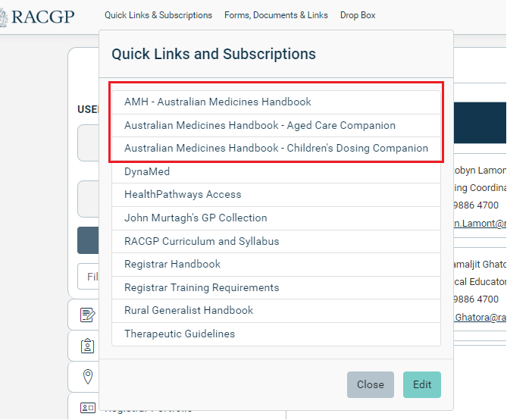
Task: Open the Registrar Handbook link
Action: 172,264
